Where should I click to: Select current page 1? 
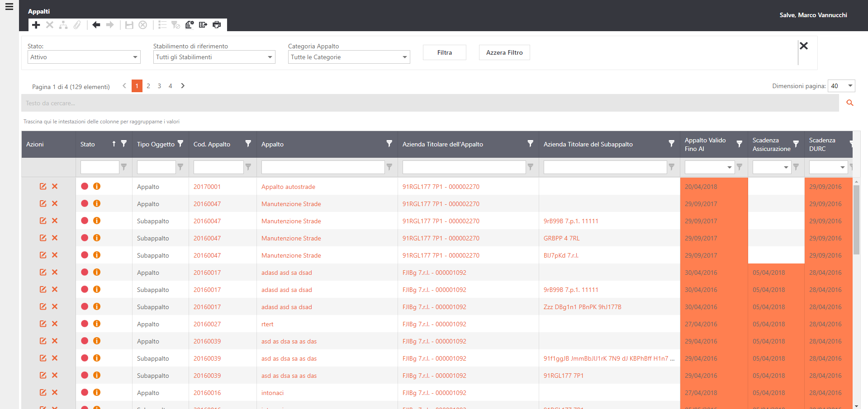click(137, 86)
